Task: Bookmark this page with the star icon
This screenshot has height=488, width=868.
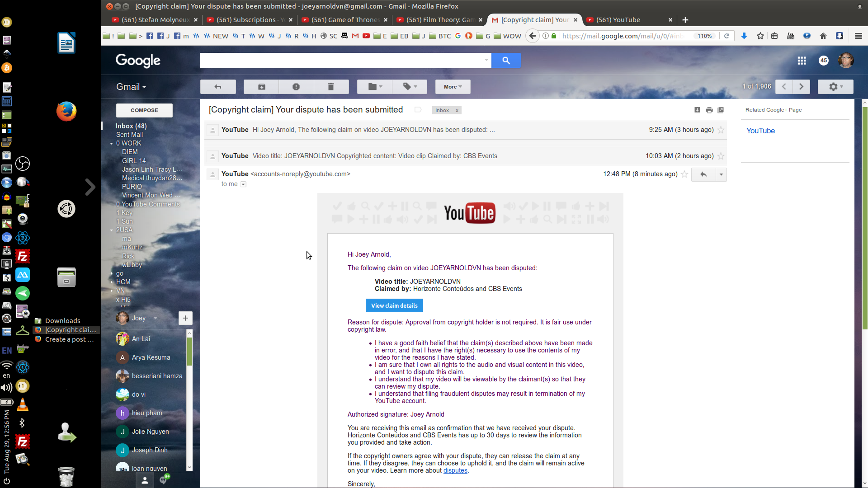Action: (760, 36)
